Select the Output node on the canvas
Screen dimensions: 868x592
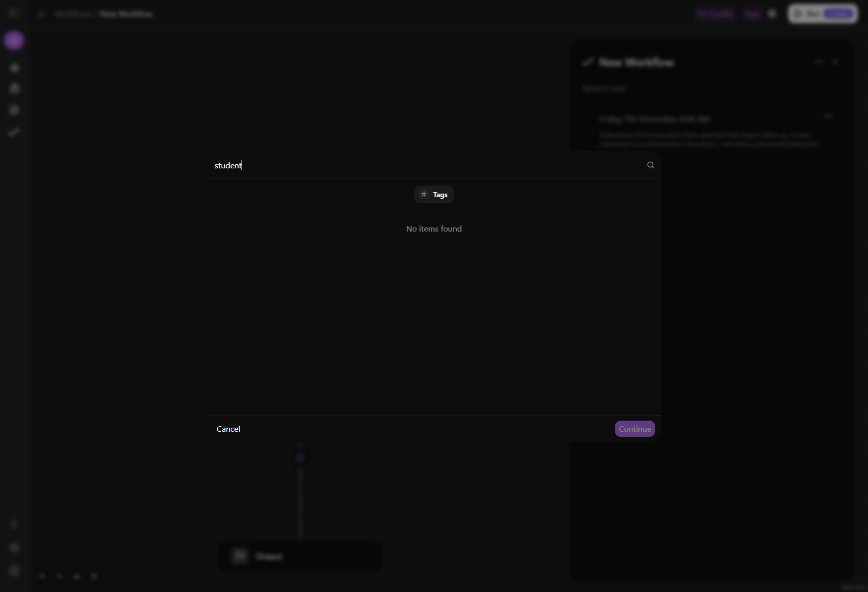(x=300, y=556)
